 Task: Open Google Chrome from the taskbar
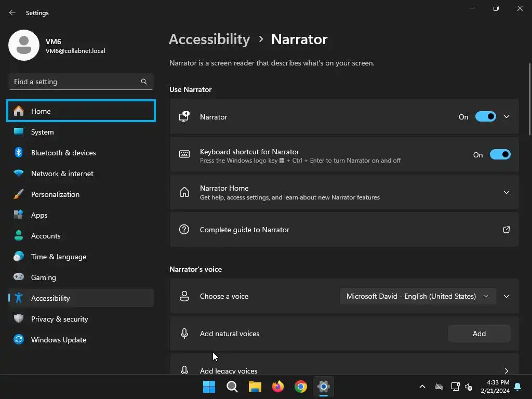click(x=301, y=387)
